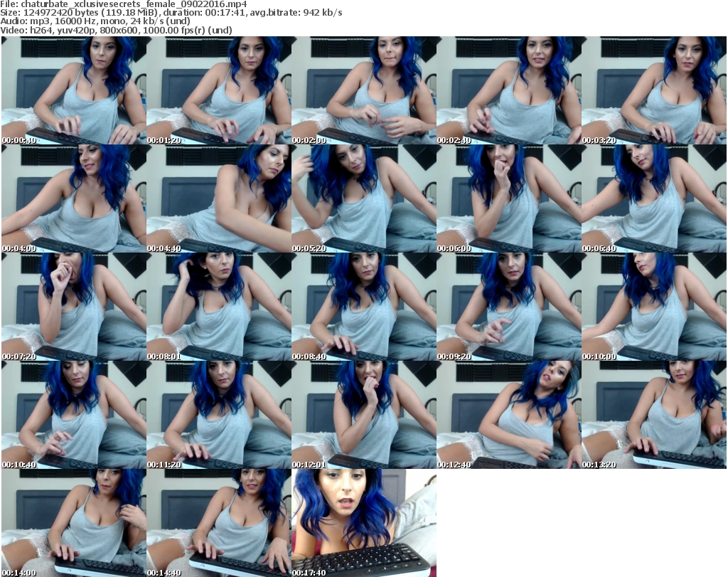Image resolution: width=728 pixels, height=577 pixels.
Task: Click the Audio mp3 info line
Action: tap(95, 21)
